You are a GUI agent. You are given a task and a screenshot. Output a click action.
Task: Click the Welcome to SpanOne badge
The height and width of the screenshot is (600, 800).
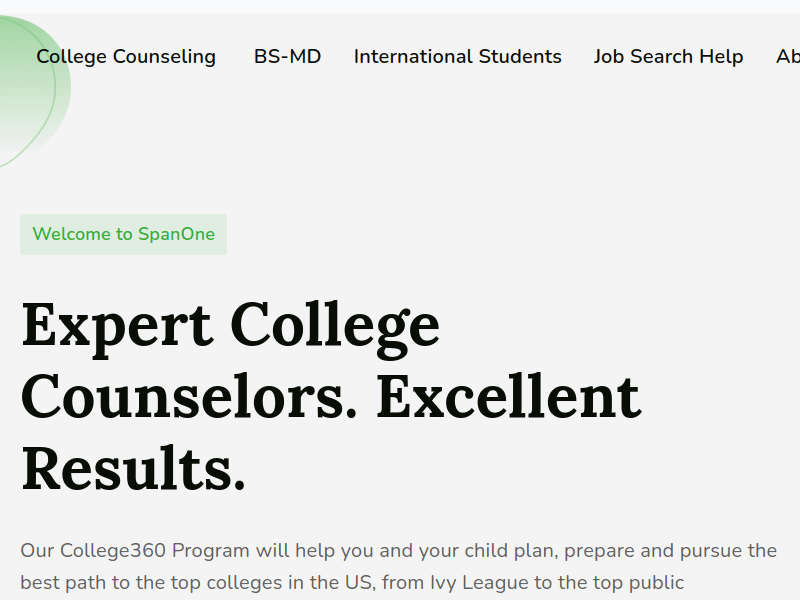point(123,234)
